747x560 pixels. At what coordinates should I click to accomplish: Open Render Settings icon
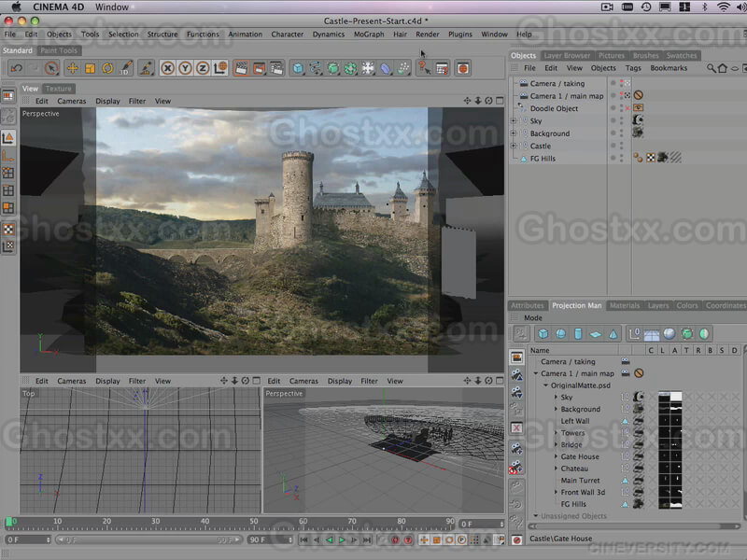pos(276,68)
